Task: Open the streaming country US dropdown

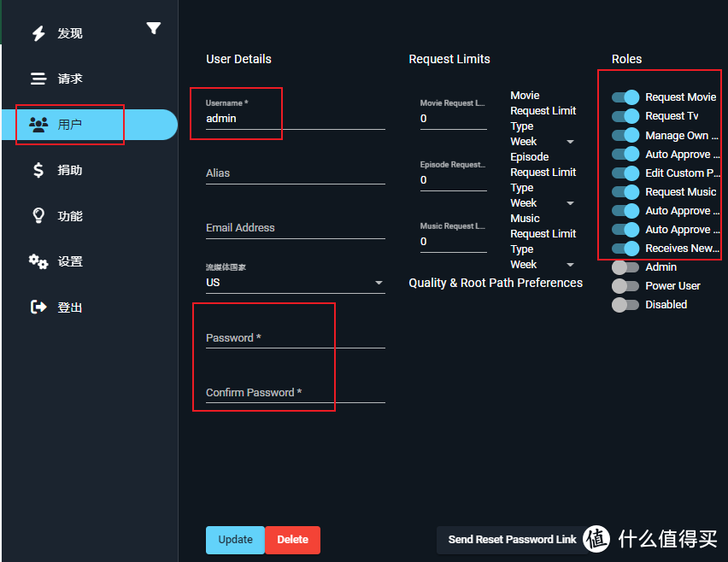Action: [x=295, y=283]
